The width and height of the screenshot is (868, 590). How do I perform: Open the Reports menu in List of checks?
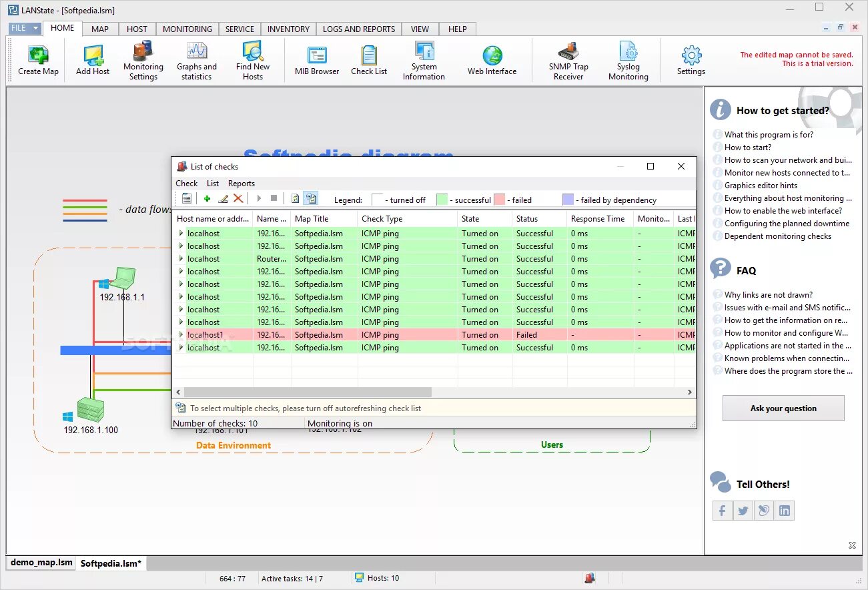click(242, 183)
